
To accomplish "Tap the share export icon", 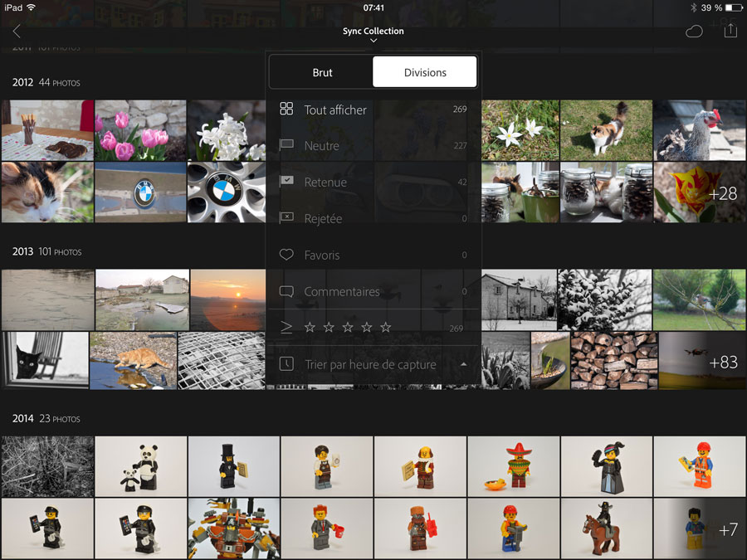I will pyautogui.click(x=730, y=31).
